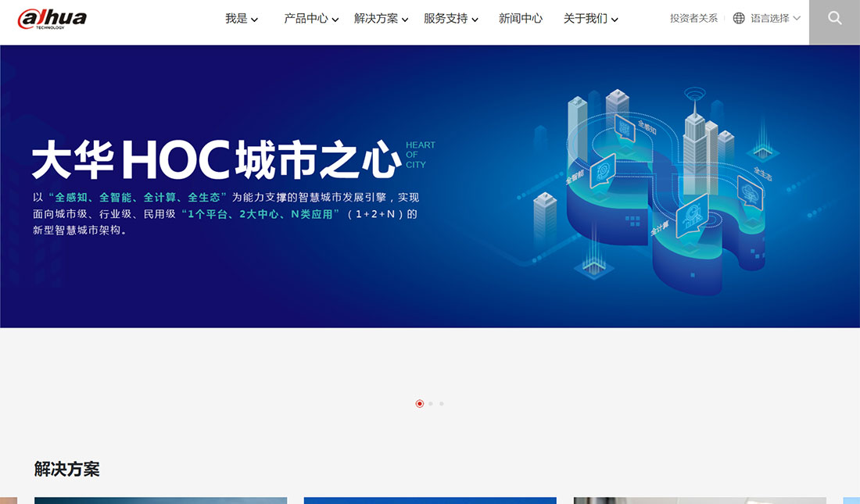Select the first carousel slide dot
Screen dimensions: 860x504
pyautogui.click(x=420, y=404)
